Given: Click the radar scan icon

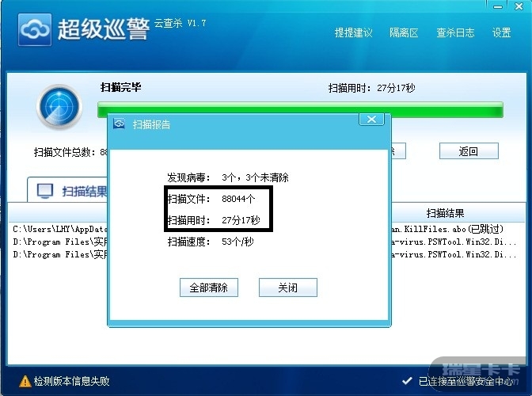Looking at the screenshot, I should pos(59,107).
